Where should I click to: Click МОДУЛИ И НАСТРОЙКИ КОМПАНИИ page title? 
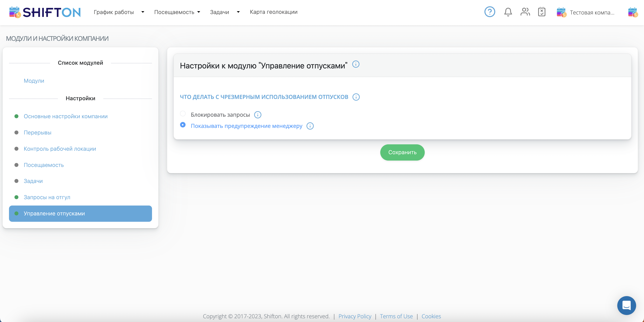click(x=57, y=39)
